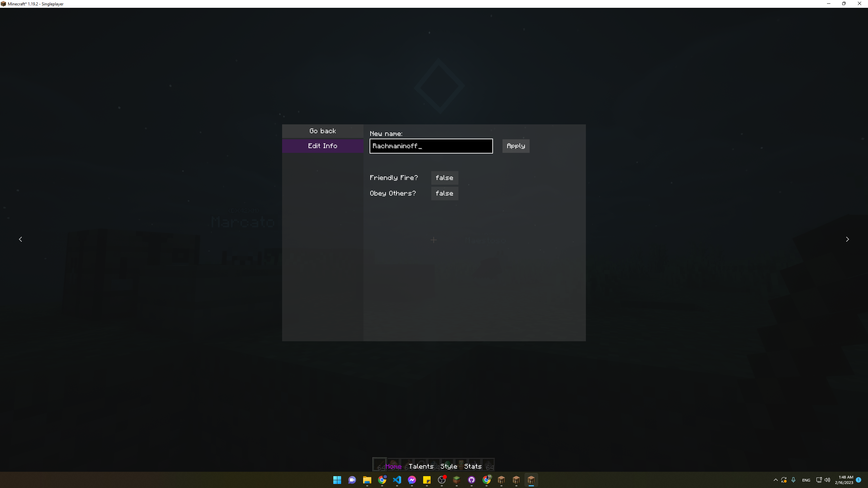Screen dimensions: 868x488
Task: Open the notification center badge
Action: coord(859,480)
